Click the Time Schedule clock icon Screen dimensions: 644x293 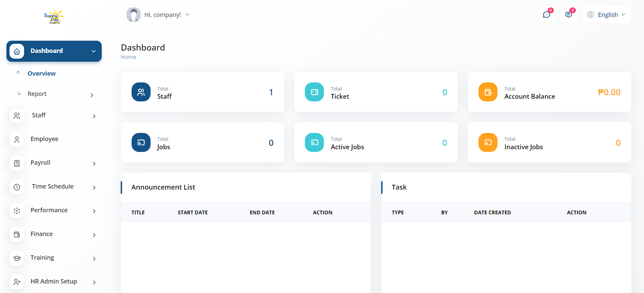pyautogui.click(x=17, y=187)
